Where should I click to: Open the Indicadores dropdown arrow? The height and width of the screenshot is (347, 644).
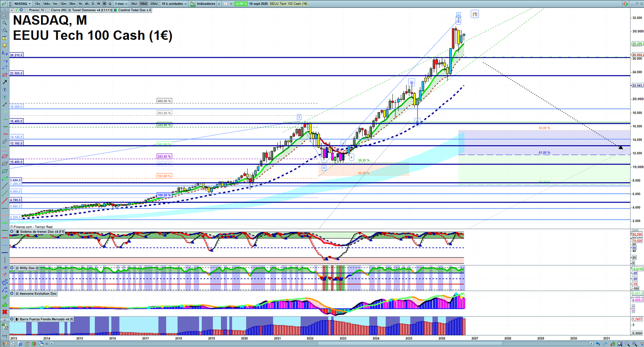219,4
